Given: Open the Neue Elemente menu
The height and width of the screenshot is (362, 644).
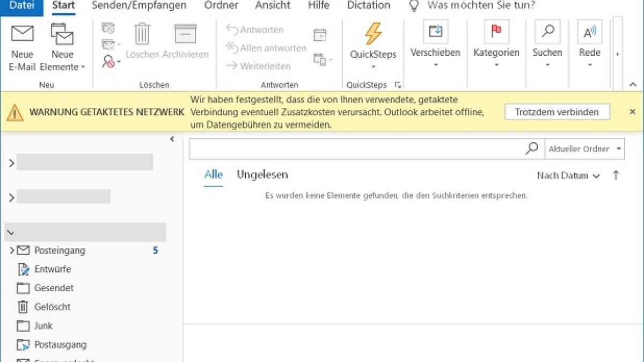Looking at the screenshot, I should click(x=62, y=60).
